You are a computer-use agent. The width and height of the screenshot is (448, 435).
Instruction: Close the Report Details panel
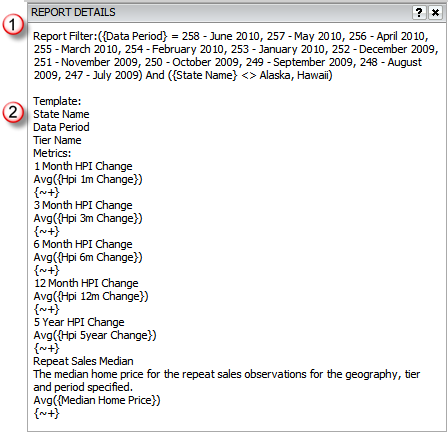[435, 12]
